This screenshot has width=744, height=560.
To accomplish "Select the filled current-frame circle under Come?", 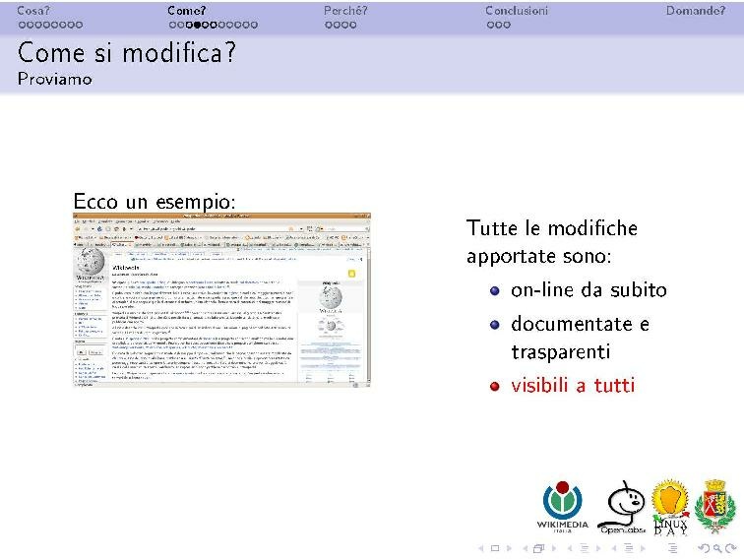I will [x=198, y=25].
